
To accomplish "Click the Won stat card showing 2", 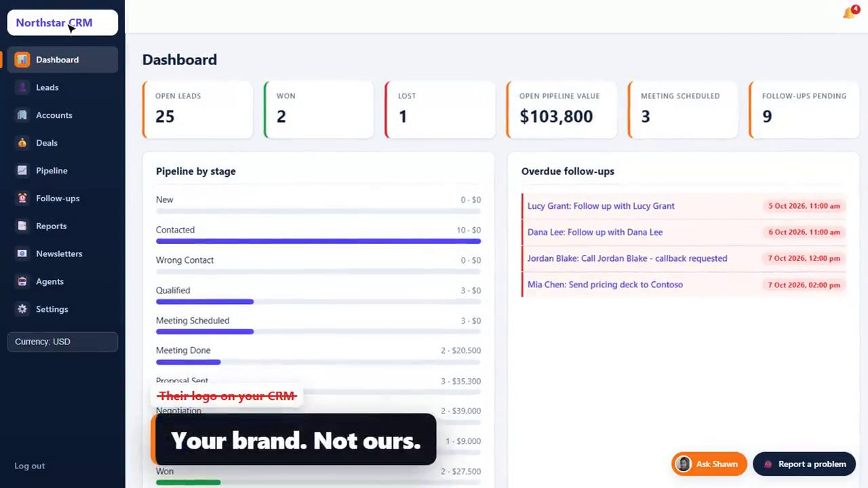I will (x=319, y=110).
